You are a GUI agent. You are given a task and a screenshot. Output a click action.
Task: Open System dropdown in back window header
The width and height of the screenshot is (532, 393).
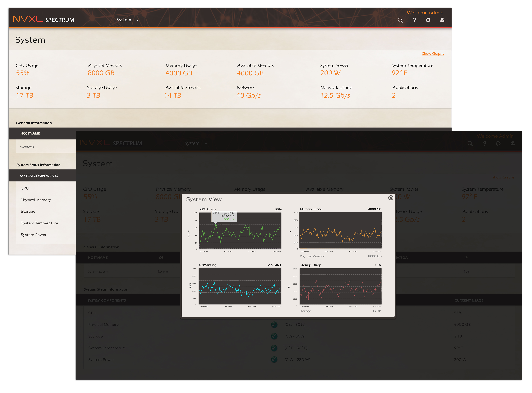pos(128,20)
